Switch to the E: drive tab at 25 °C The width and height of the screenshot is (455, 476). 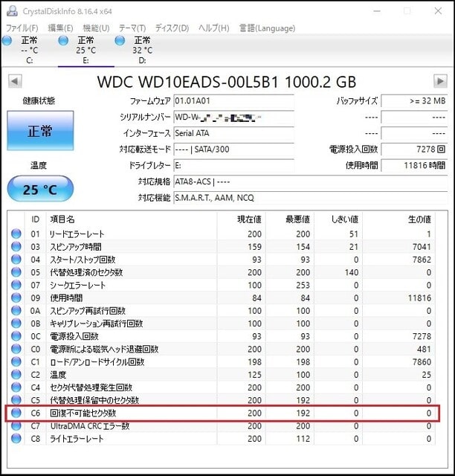coord(86,50)
